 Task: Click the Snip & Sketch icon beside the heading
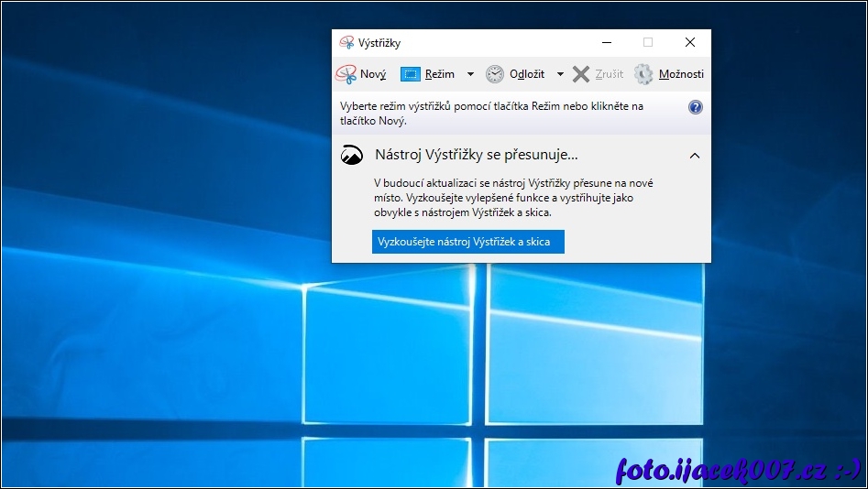point(351,155)
